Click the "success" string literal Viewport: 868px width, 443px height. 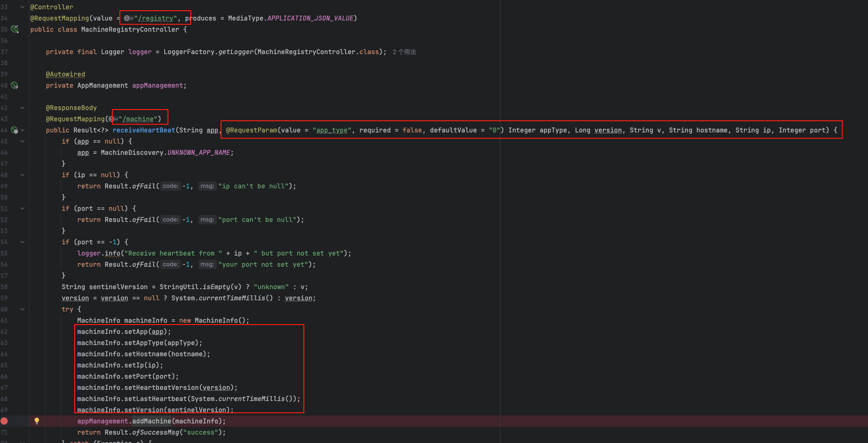[201, 432]
